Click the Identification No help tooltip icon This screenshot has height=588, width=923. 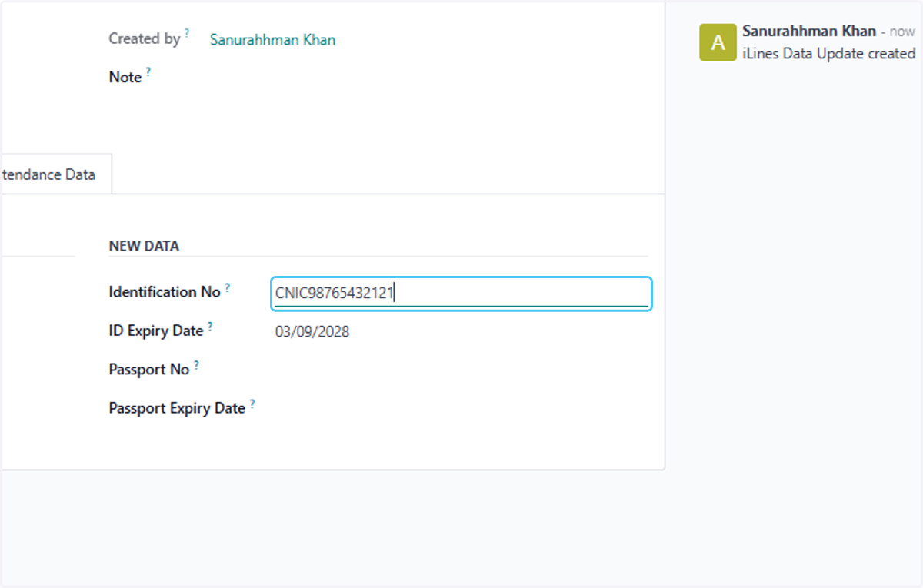pyautogui.click(x=228, y=287)
